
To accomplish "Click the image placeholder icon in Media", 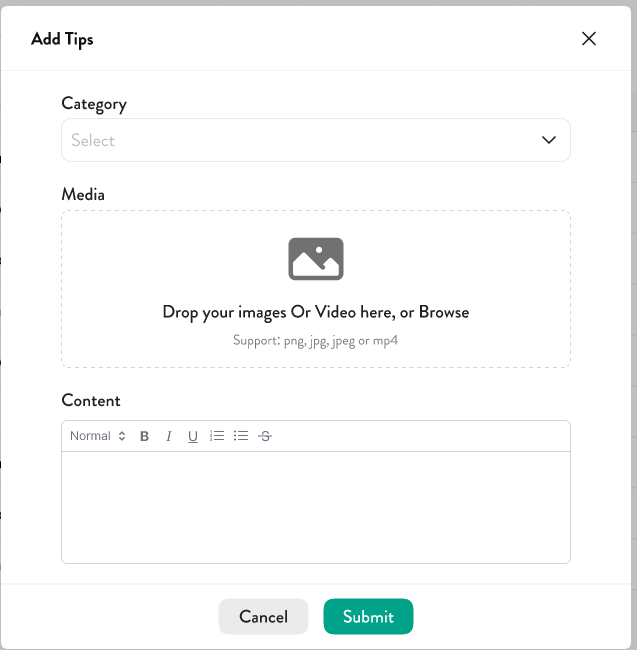I will click(316, 259).
